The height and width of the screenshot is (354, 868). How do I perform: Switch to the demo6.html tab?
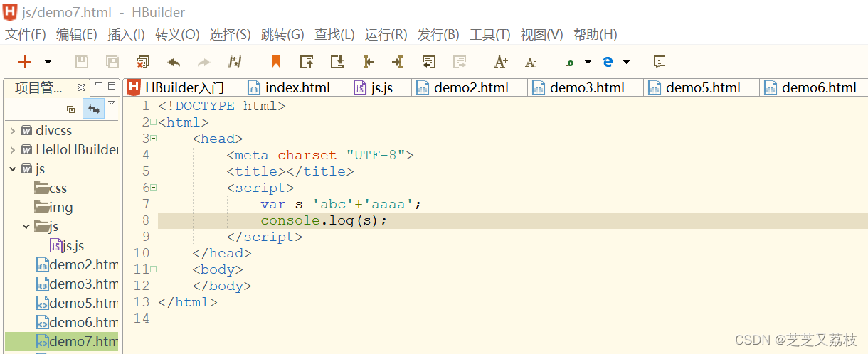click(814, 87)
